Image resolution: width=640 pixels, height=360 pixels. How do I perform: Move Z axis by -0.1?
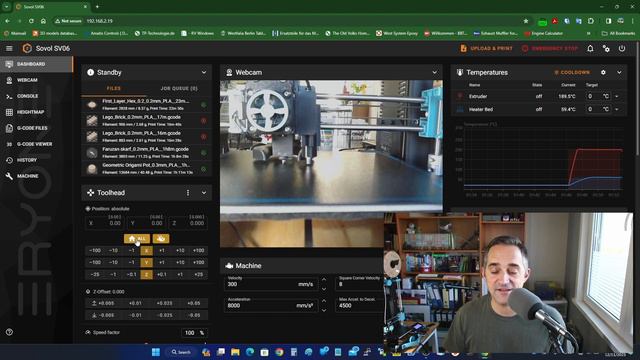(x=131, y=274)
